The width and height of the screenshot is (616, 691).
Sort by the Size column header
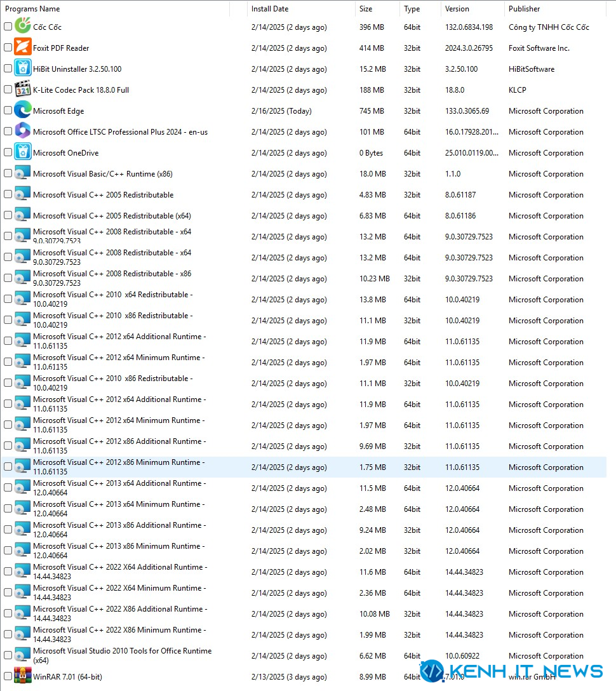click(x=377, y=8)
